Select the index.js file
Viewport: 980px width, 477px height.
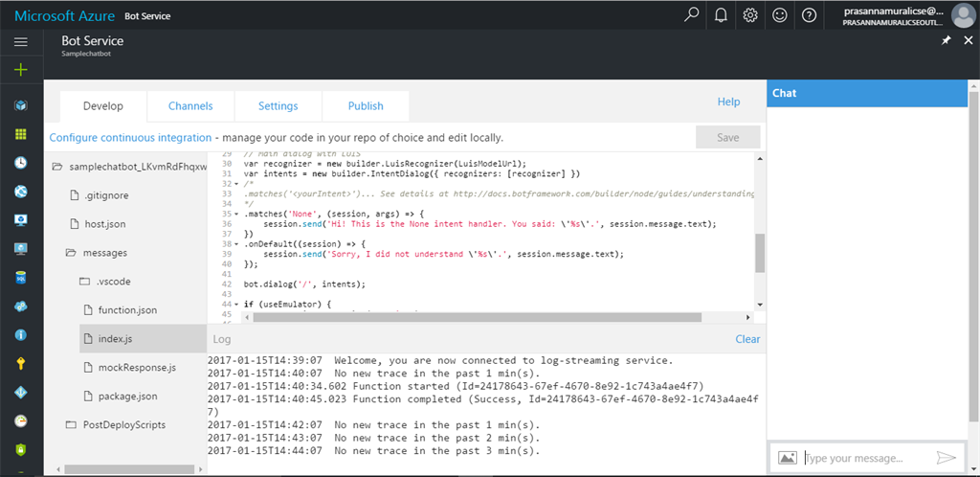[144, 339]
